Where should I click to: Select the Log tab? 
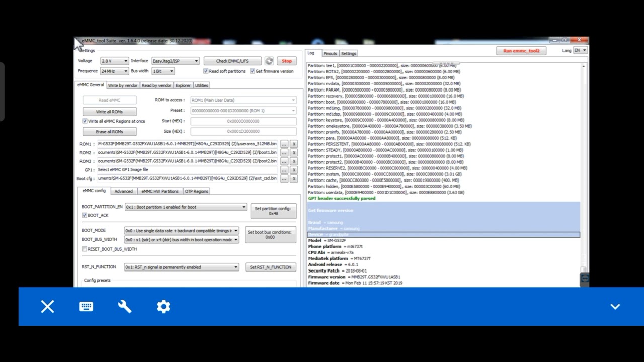(x=311, y=53)
